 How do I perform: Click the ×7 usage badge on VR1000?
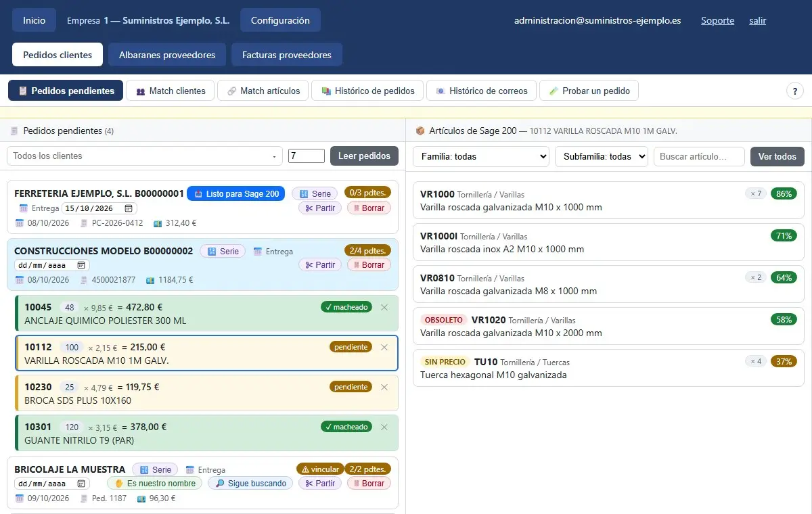tap(755, 193)
